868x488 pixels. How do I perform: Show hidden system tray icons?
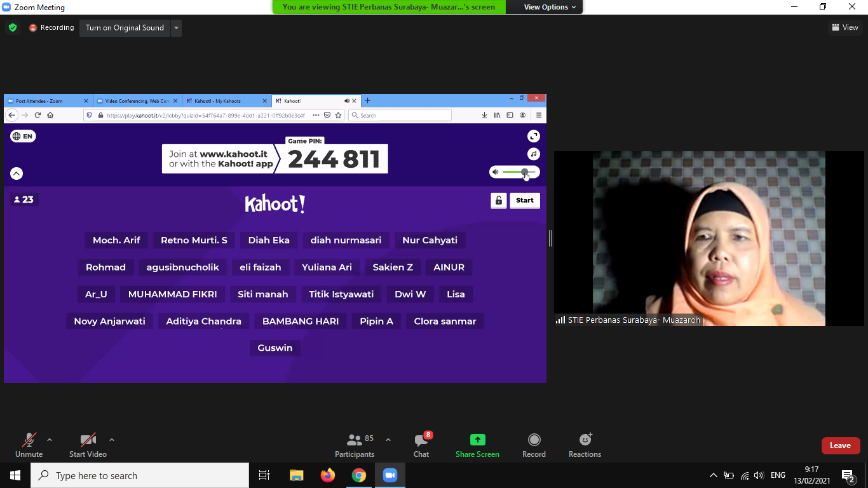coord(714,475)
